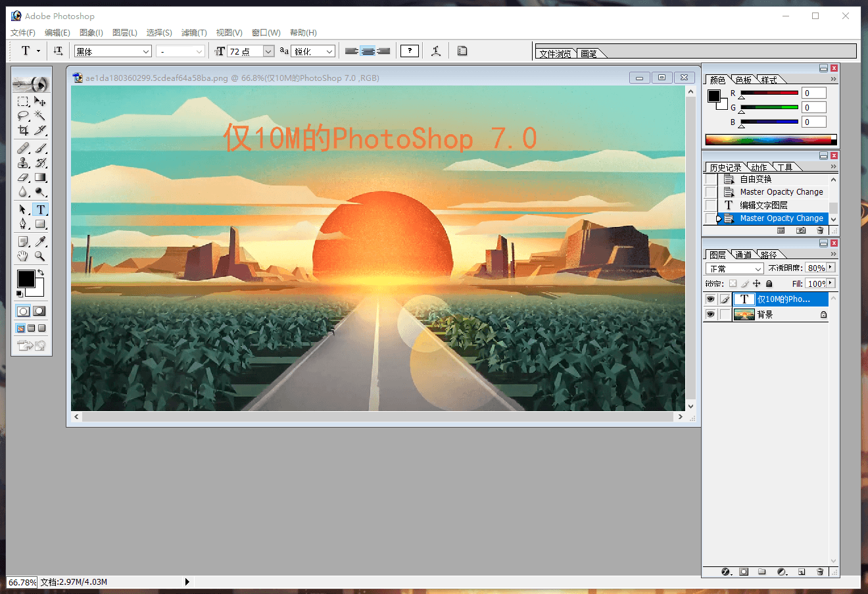Select the Lasso tool
This screenshot has width=868, height=594.
click(23, 116)
